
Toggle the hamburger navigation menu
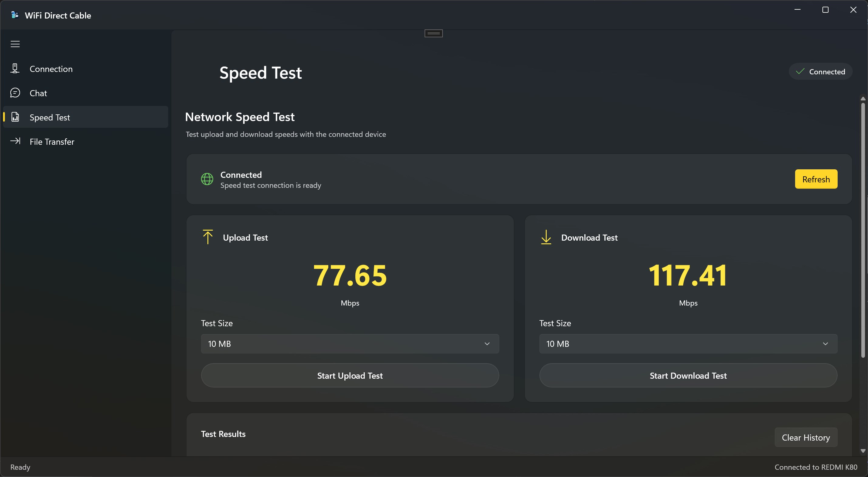coord(15,44)
